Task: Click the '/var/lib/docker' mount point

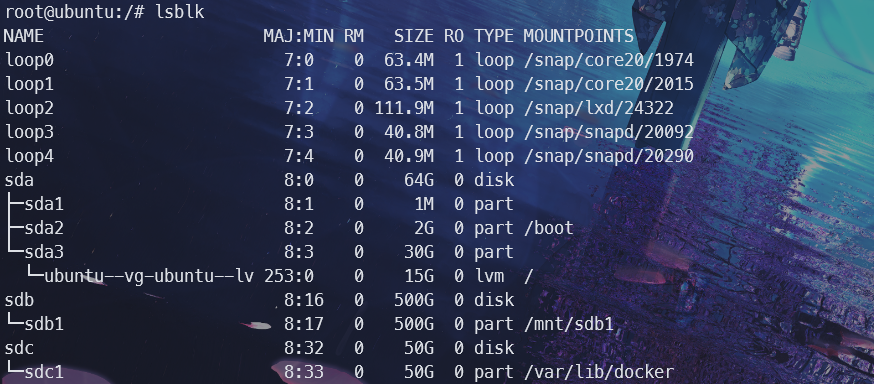Action: point(599,372)
